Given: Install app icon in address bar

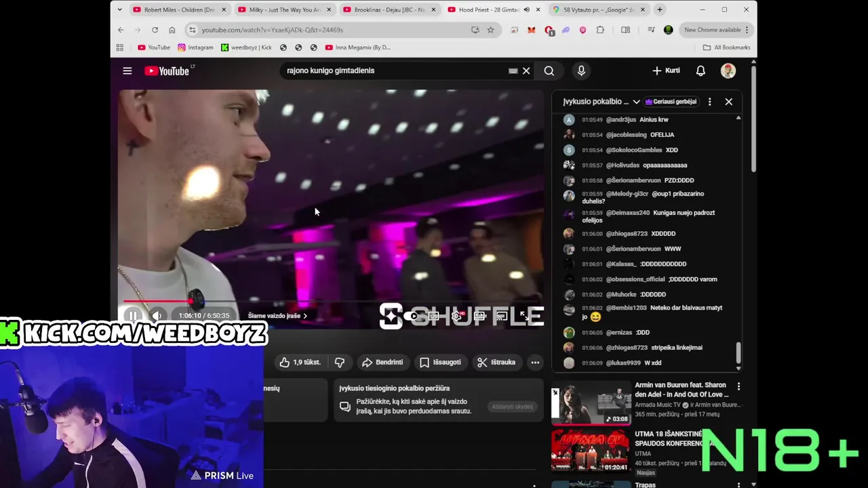Looking at the screenshot, I should click(475, 30).
